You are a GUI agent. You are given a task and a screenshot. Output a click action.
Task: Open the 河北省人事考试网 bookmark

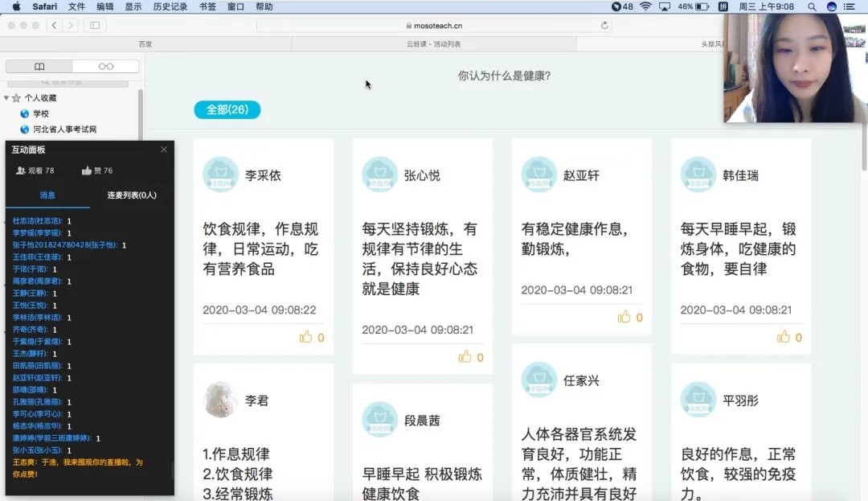[x=64, y=129]
